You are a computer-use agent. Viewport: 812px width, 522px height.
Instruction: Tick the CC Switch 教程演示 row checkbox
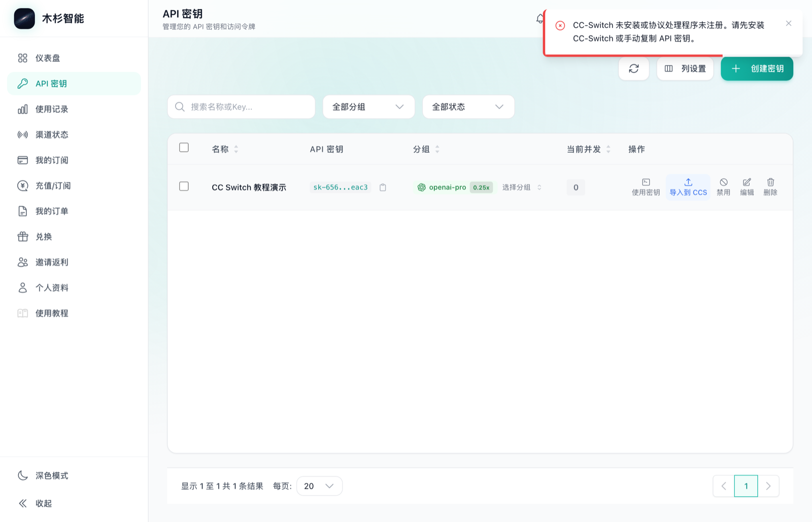coord(184,186)
